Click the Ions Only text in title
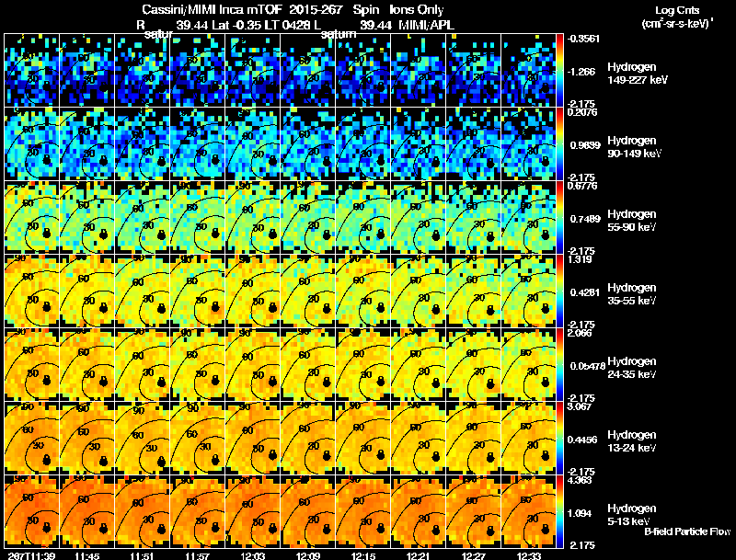The height and width of the screenshot is (560, 736). [417, 9]
